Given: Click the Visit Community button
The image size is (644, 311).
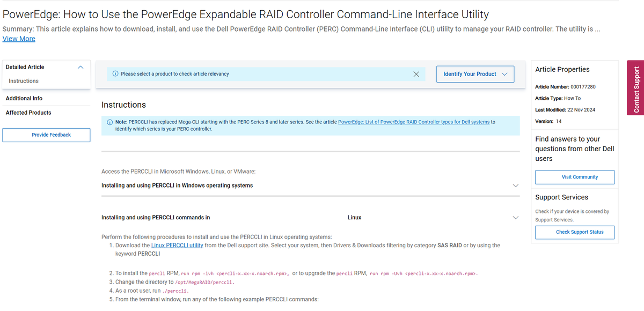Looking at the screenshot, I should 575,177.
